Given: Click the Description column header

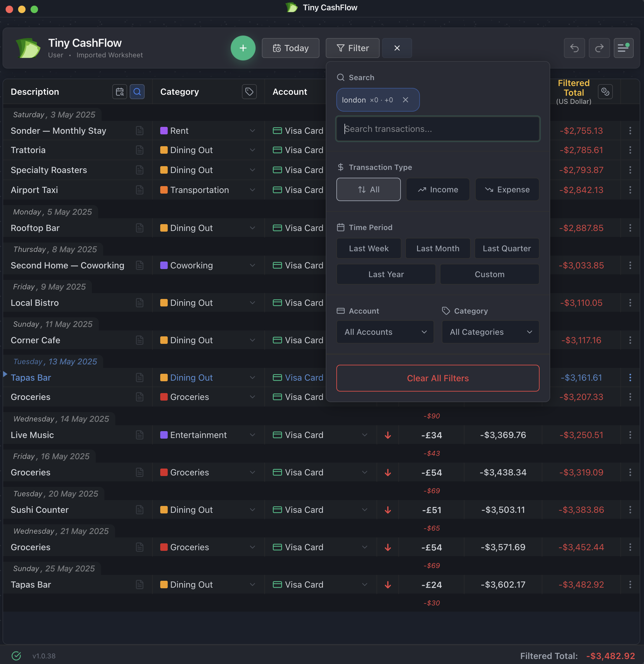Looking at the screenshot, I should tap(35, 92).
